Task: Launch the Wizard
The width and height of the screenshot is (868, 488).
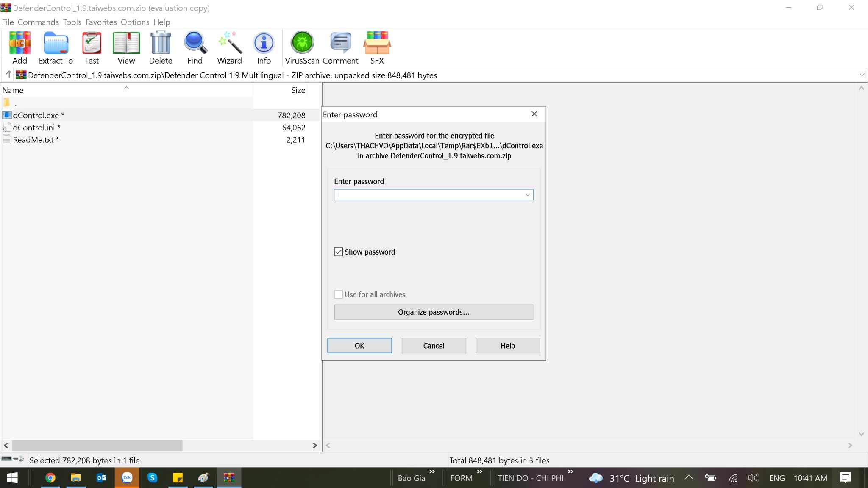Action: pos(229,47)
